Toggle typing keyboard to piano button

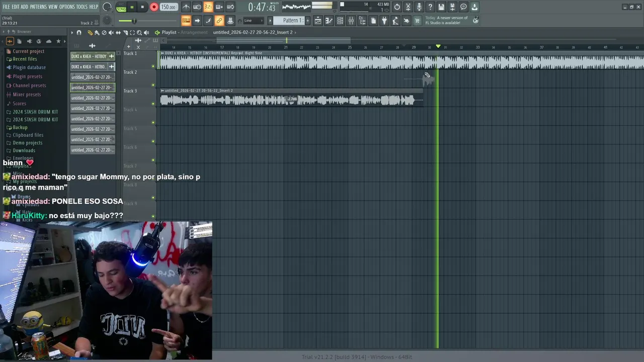(186, 21)
